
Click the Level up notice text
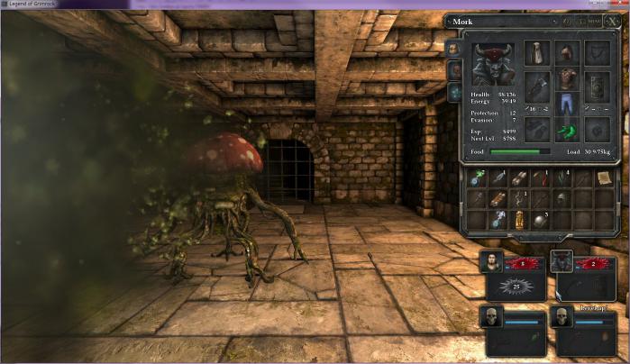point(593,308)
